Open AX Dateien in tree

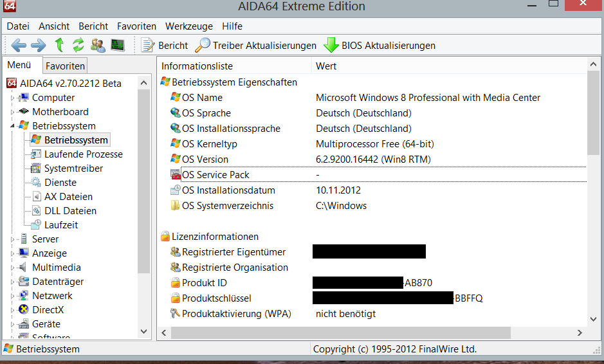[68, 197]
